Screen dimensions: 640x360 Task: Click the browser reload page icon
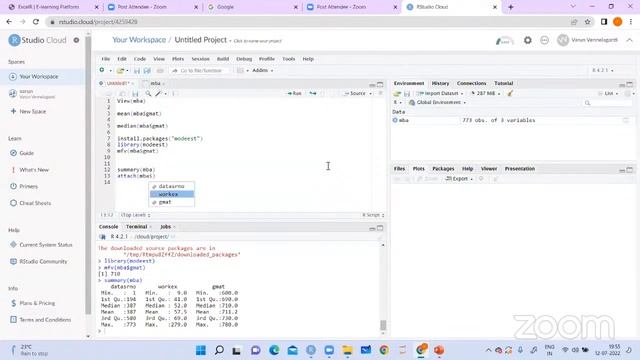click(x=36, y=22)
